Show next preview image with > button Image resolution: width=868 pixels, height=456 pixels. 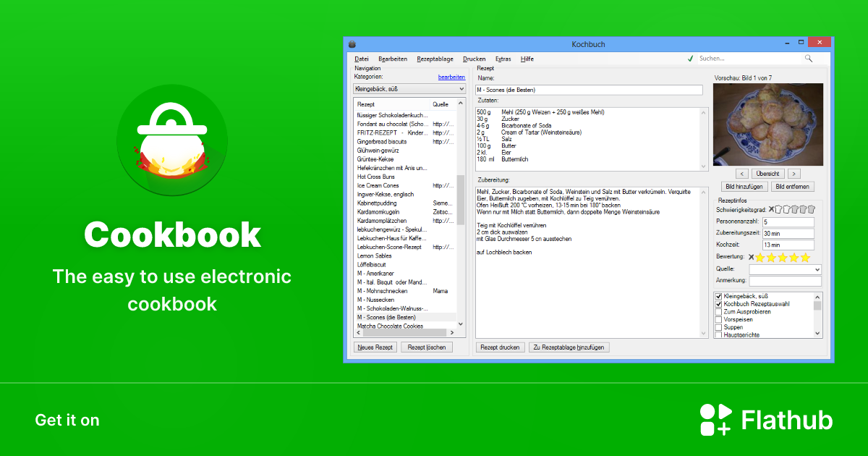[794, 174]
